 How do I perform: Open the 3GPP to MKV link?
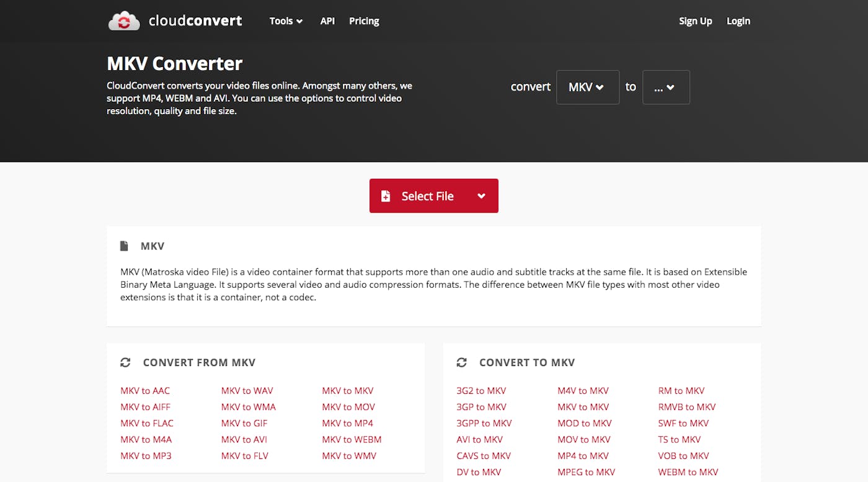click(x=484, y=423)
